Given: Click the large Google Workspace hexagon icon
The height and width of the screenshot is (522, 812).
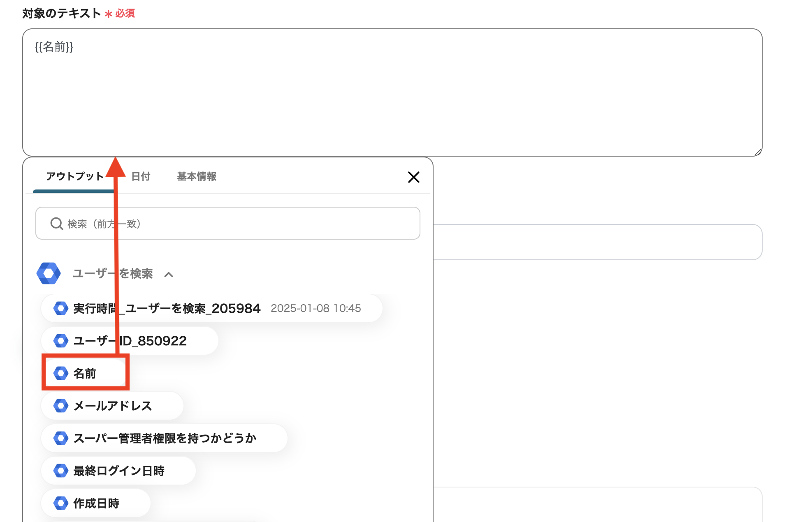Looking at the screenshot, I should pyautogui.click(x=49, y=273).
